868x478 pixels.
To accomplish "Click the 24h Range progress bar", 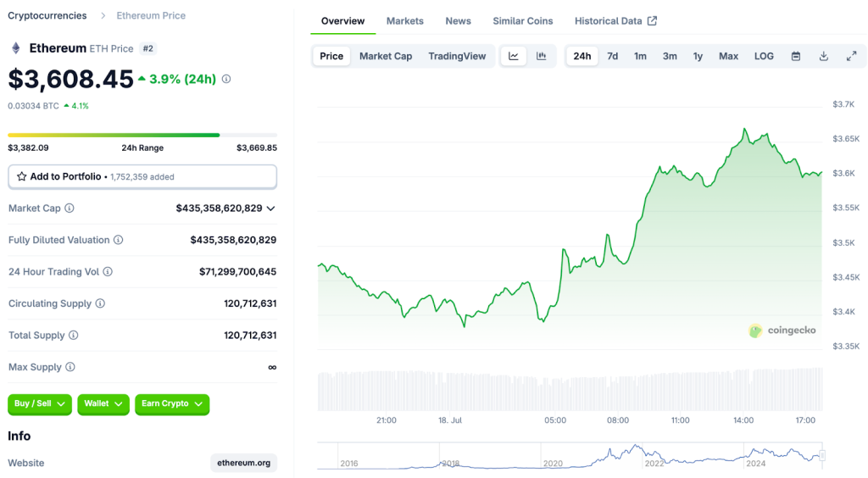I will tap(142, 135).
